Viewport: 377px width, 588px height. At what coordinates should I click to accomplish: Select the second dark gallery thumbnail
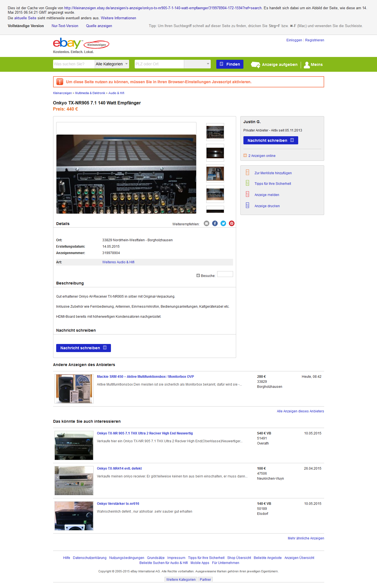tap(215, 153)
